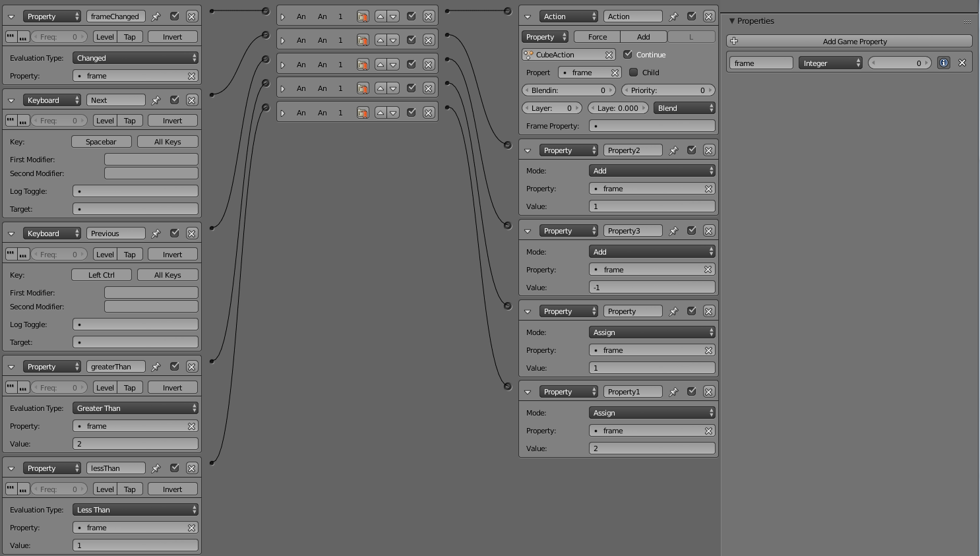Viewport: 980px width, 556px height.
Task: Enable Tap on Next keyboard sensor
Action: tap(130, 121)
